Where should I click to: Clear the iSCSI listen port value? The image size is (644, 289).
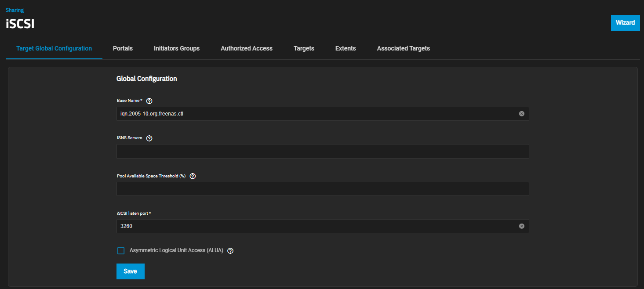pos(522,226)
